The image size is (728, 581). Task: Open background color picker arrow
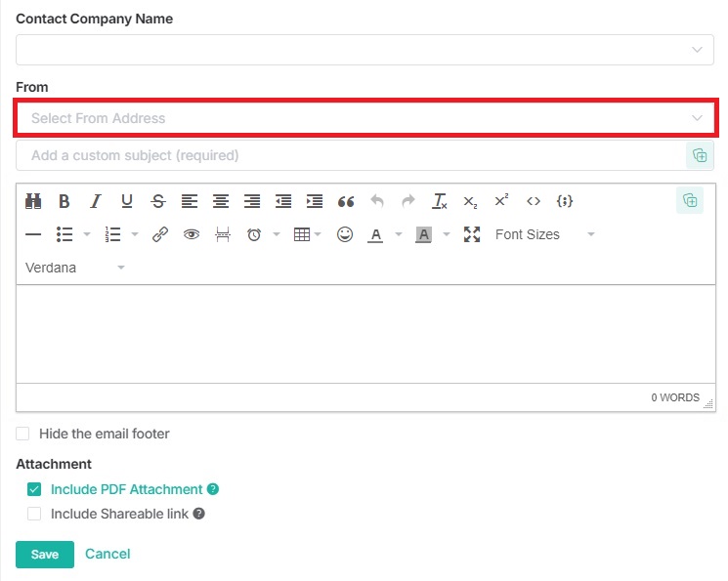click(x=447, y=234)
